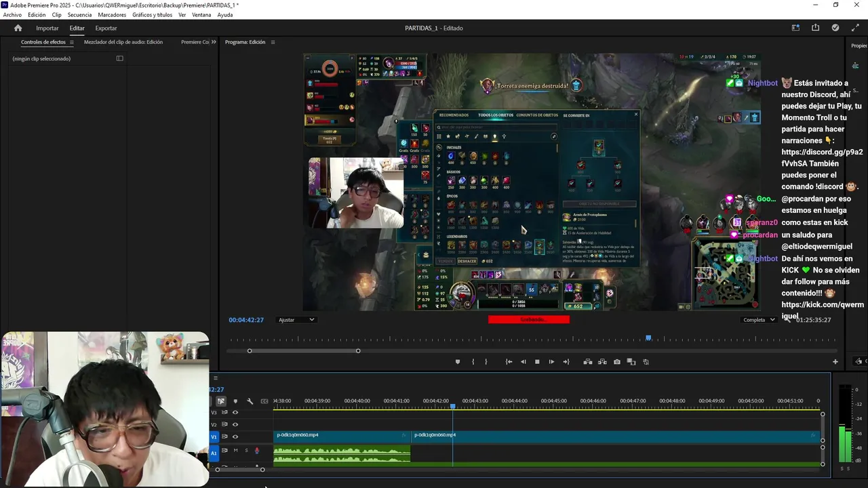Select the A1 audio waveform clip
Screen dimensions: 868x488
click(x=342, y=455)
